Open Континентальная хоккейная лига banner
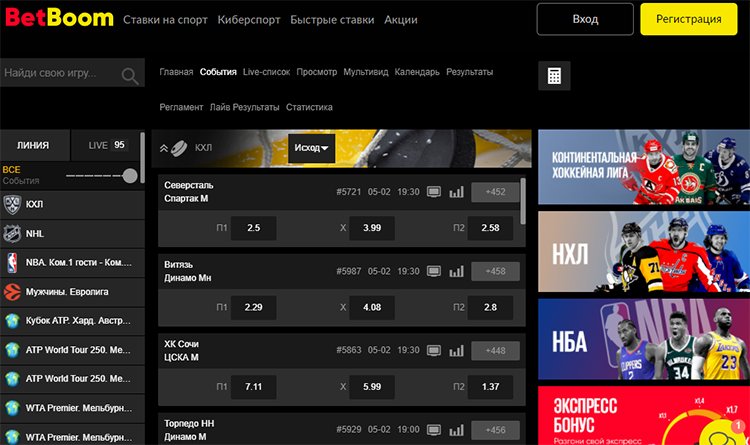The image size is (750, 445). click(x=644, y=167)
